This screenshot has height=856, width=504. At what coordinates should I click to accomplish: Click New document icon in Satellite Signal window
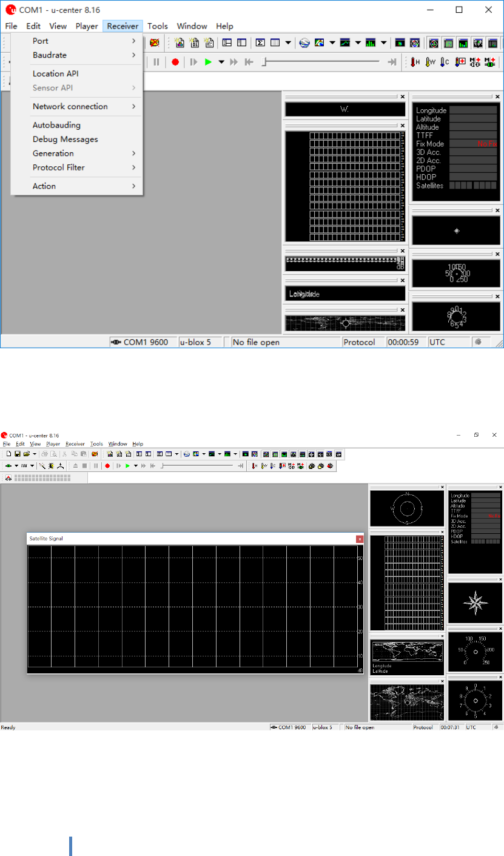[8, 454]
